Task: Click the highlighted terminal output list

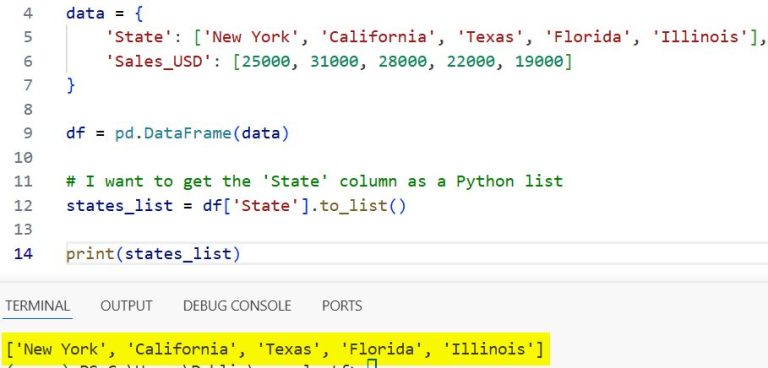Action: point(275,349)
